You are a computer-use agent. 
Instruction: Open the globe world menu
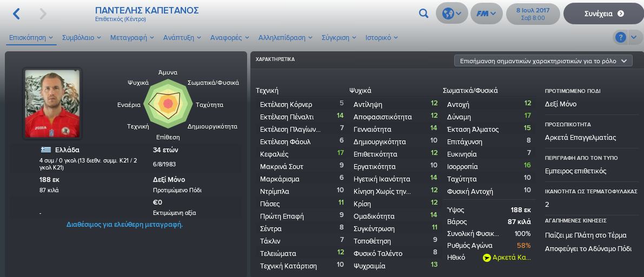[452, 13]
